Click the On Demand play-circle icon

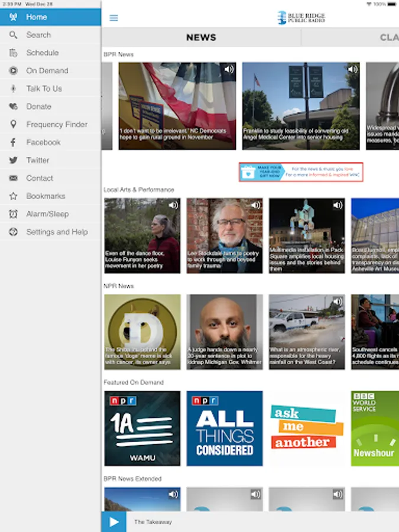[x=13, y=70]
